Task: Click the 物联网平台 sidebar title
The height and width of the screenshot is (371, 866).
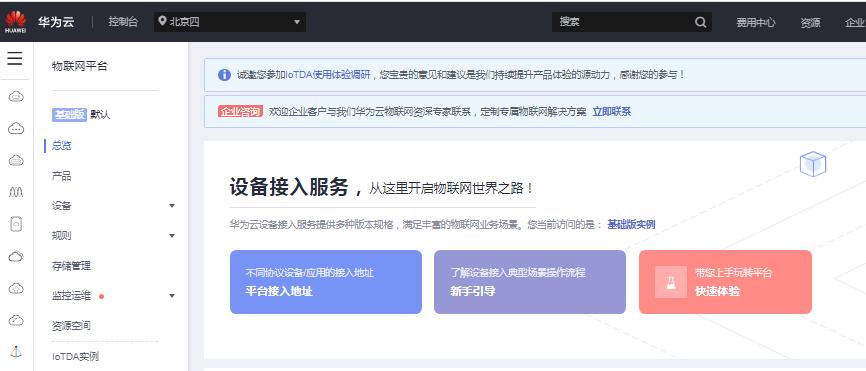Action: pos(79,66)
